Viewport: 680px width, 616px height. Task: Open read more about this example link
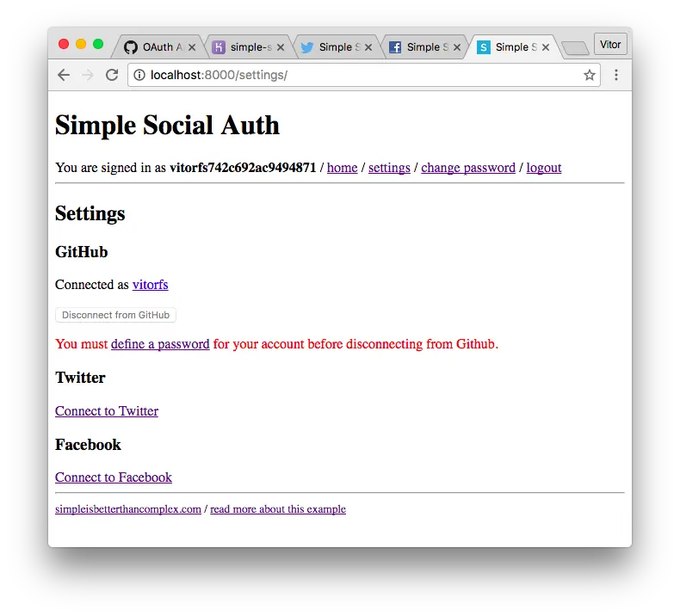[x=278, y=508]
